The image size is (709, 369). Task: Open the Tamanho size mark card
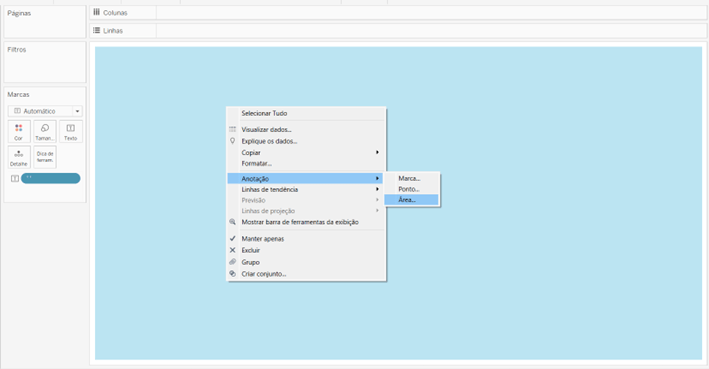point(45,132)
